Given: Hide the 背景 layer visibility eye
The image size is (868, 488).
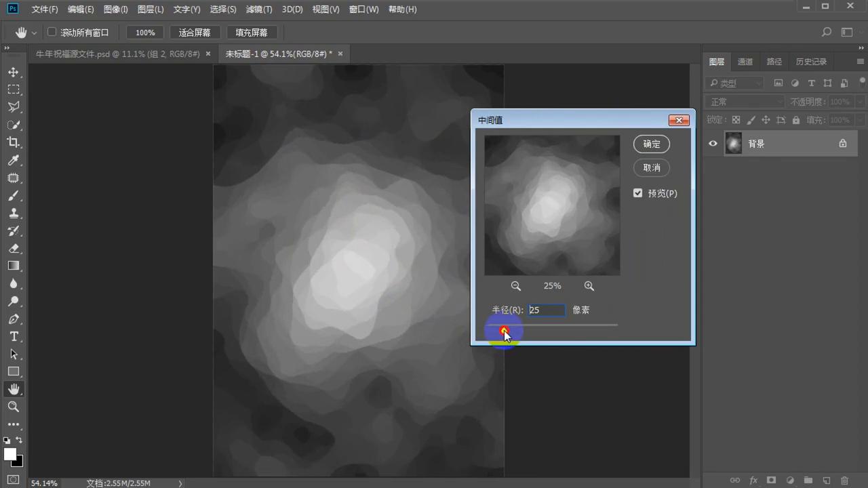Looking at the screenshot, I should [713, 144].
